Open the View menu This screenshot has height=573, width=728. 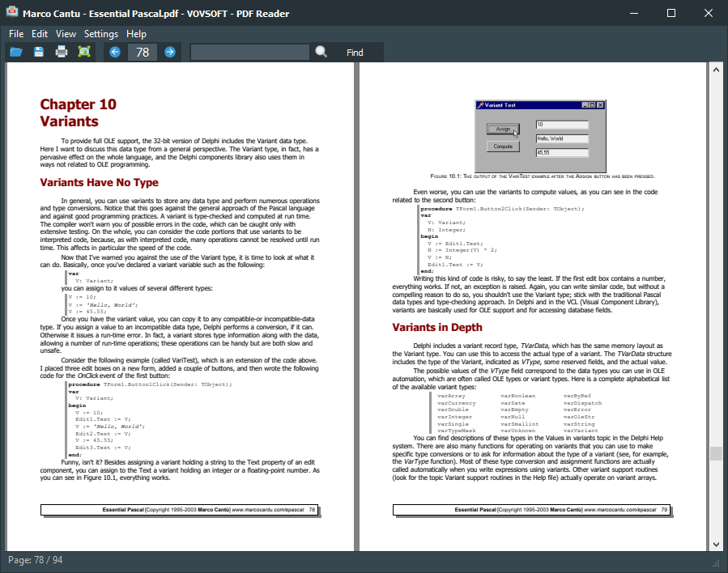(x=66, y=33)
